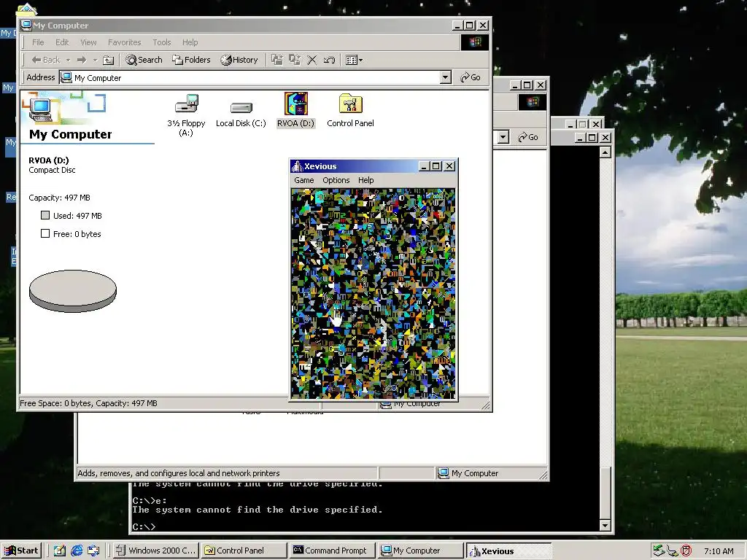The height and width of the screenshot is (560, 747).
Task: Select the RVOA (D:) disc icon
Action: pyautogui.click(x=296, y=104)
